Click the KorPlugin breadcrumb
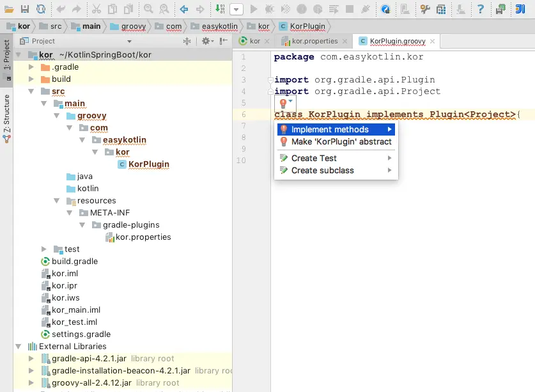 (302, 26)
